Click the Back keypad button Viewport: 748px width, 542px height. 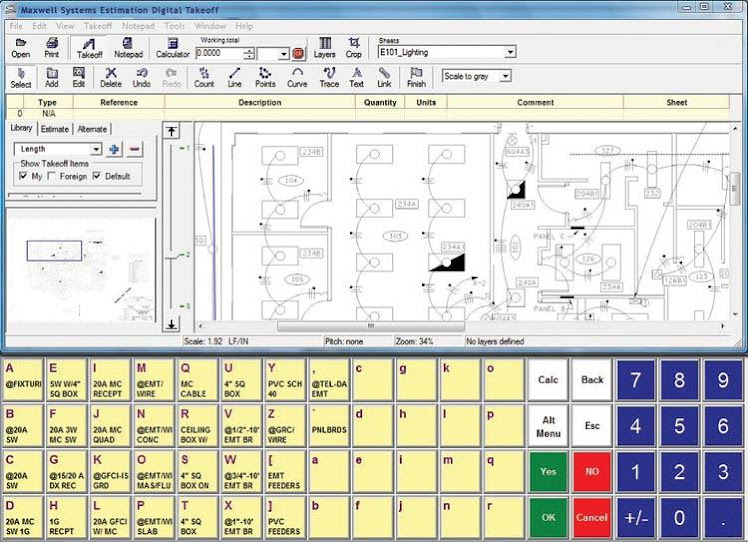(592, 380)
